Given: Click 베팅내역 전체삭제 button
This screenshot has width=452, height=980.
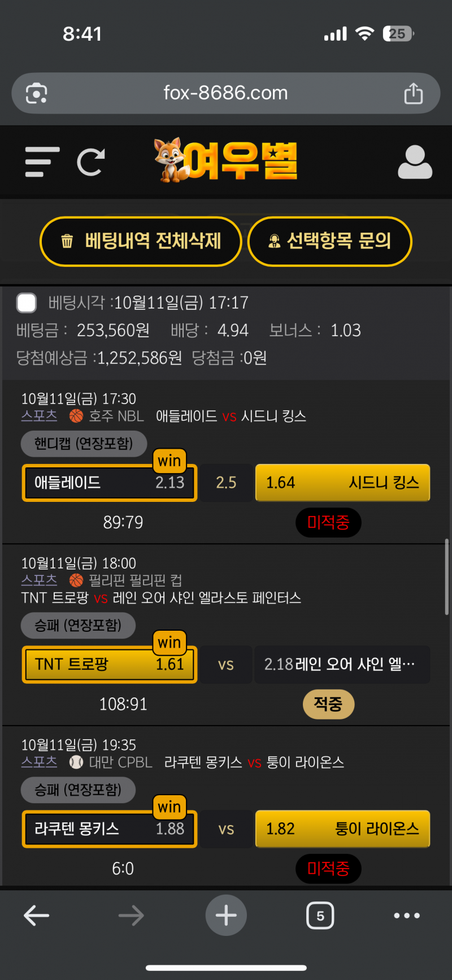Looking at the screenshot, I should tap(141, 241).
